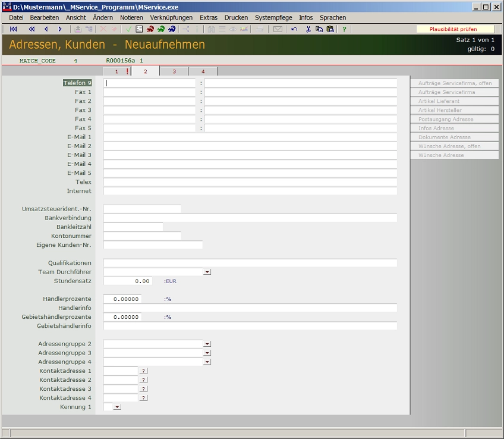Open the Adressengruppe 4 dropdown
This screenshot has height=439, width=504.
click(207, 362)
